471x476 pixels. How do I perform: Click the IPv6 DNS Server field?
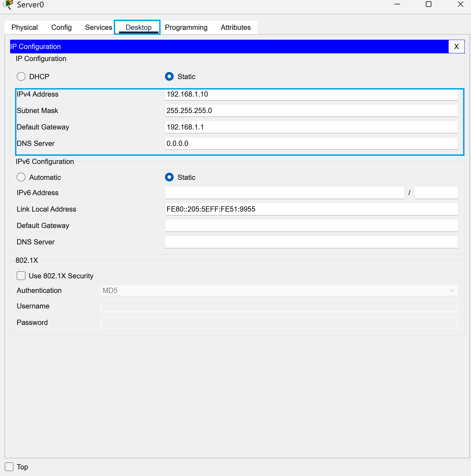(311, 242)
